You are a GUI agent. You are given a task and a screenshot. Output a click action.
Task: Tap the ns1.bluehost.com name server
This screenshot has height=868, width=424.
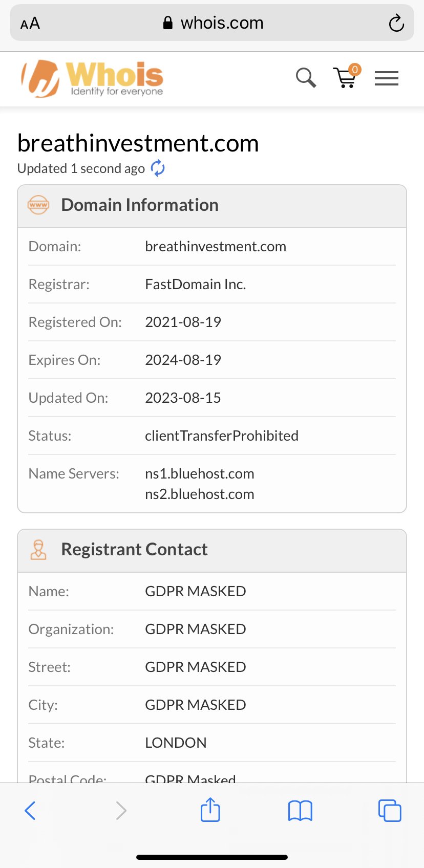pos(200,473)
